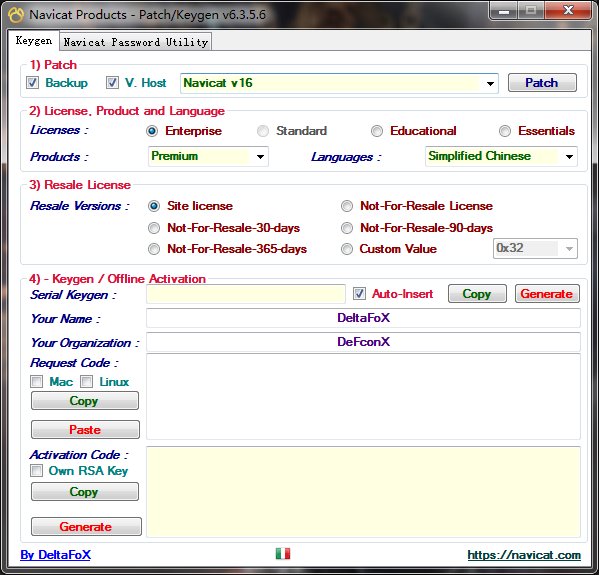The image size is (599, 575).
Task: Select the Site license radio button
Action: (154, 206)
